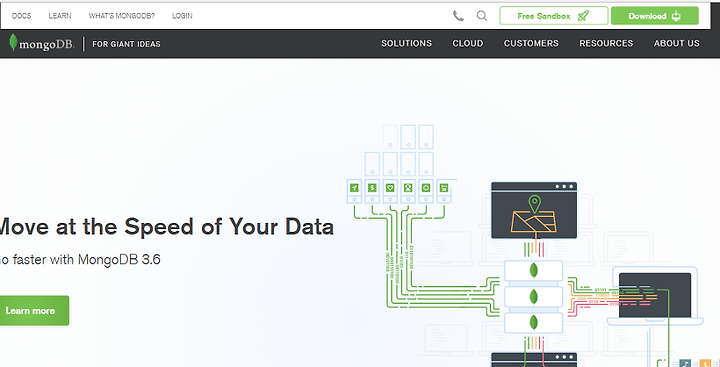
Task: Click the Free Sandbox button
Action: tap(554, 16)
